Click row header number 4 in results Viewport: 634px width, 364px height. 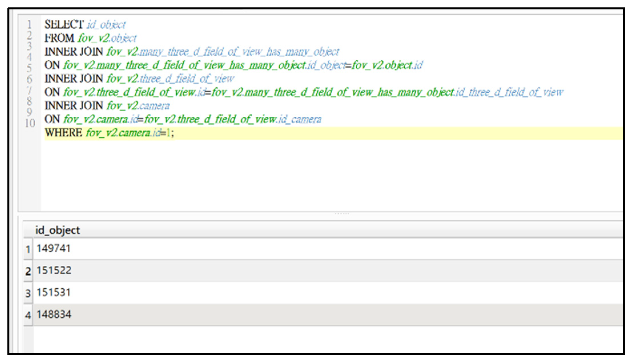pos(28,315)
